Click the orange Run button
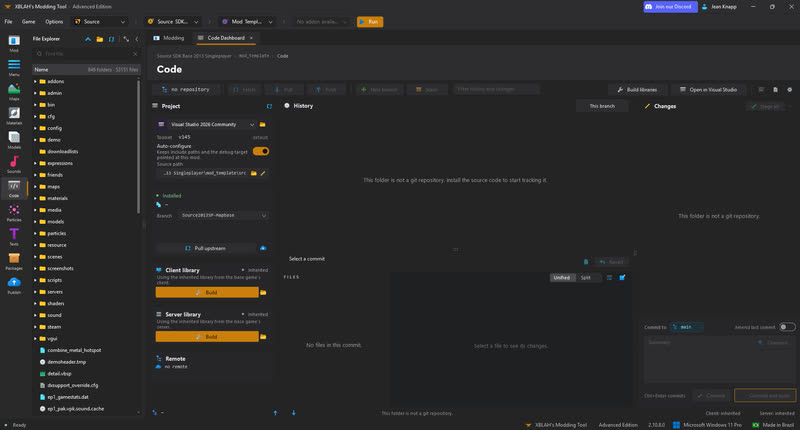 [370, 21]
